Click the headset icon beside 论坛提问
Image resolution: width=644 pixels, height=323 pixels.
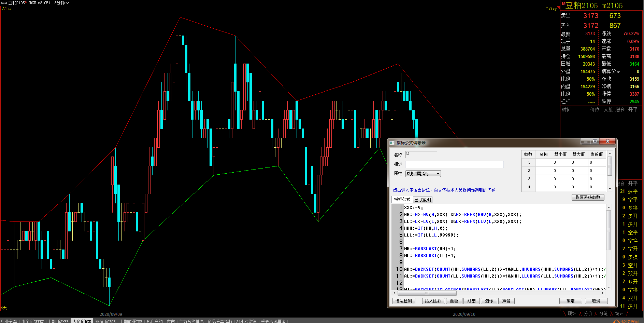(x=616, y=321)
